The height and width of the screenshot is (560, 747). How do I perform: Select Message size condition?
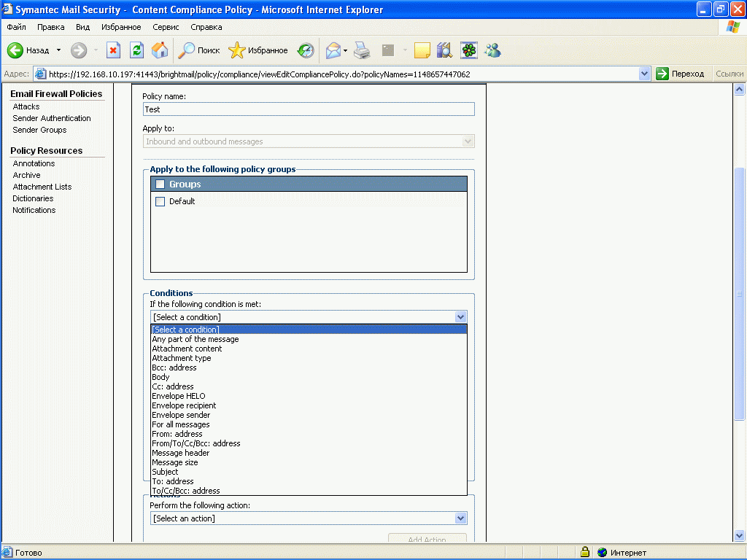pyautogui.click(x=309, y=462)
